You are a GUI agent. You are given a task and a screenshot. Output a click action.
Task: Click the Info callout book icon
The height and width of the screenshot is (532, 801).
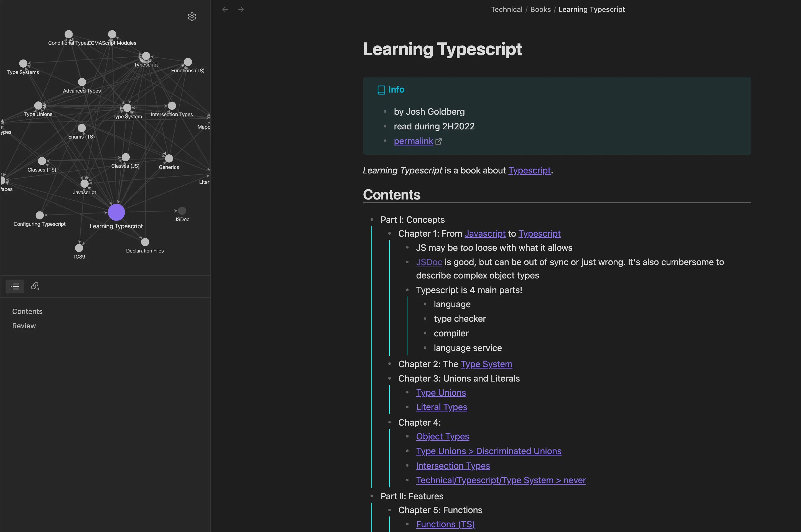coord(381,90)
